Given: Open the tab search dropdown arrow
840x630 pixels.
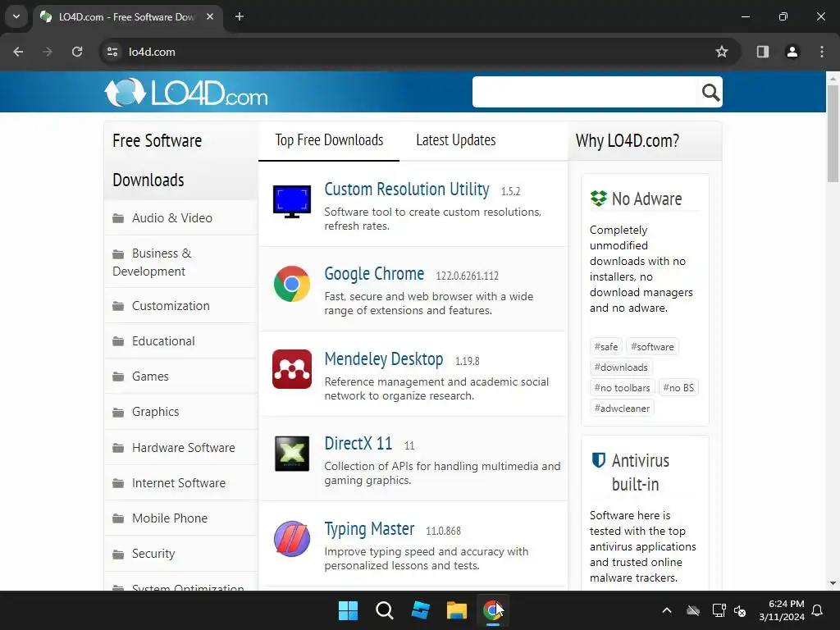Looking at the screenshot, I should [x=16, y=16].
